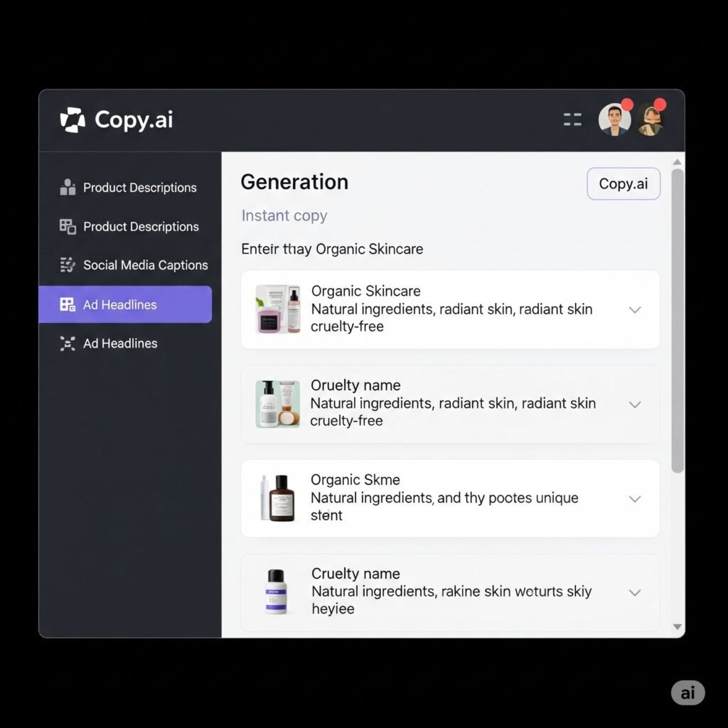Click the scrollbar down arrow
The height and width of the screenshot is (728, 728).
pyautogui.click(x=678, y=627)
